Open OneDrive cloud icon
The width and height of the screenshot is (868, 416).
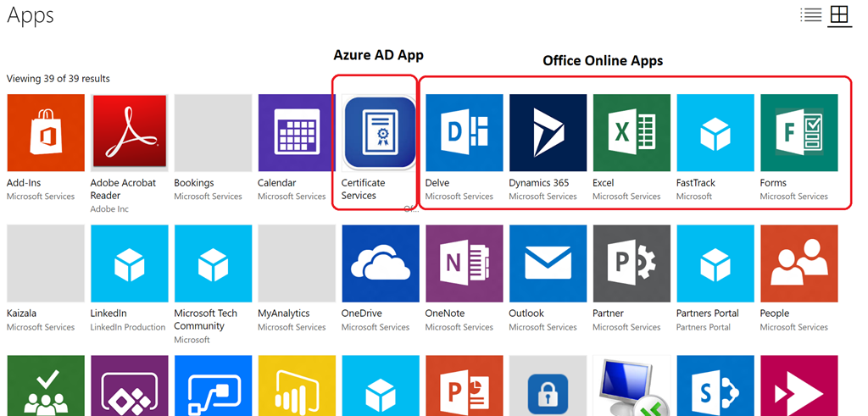click(x=380, y=263)
